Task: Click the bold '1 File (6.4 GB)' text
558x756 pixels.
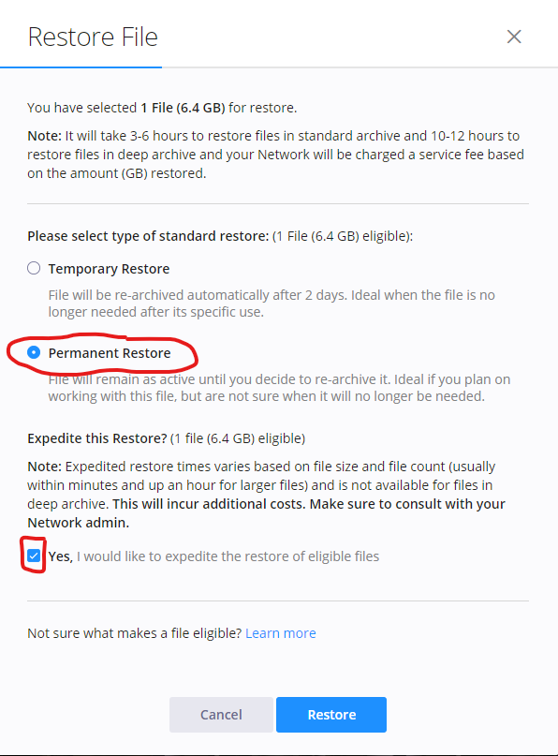Action: coord(183,108)
